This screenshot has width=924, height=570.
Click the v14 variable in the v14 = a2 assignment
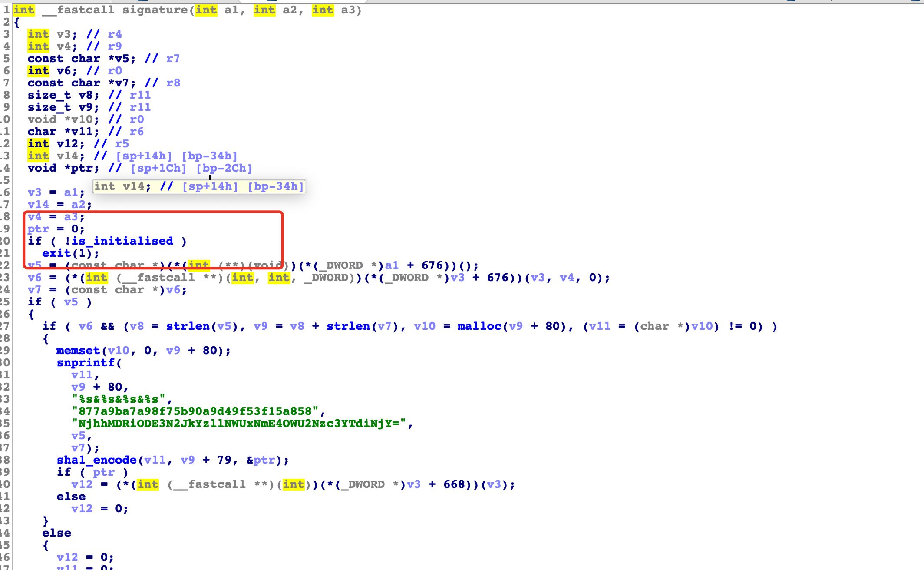pos(38,205)
